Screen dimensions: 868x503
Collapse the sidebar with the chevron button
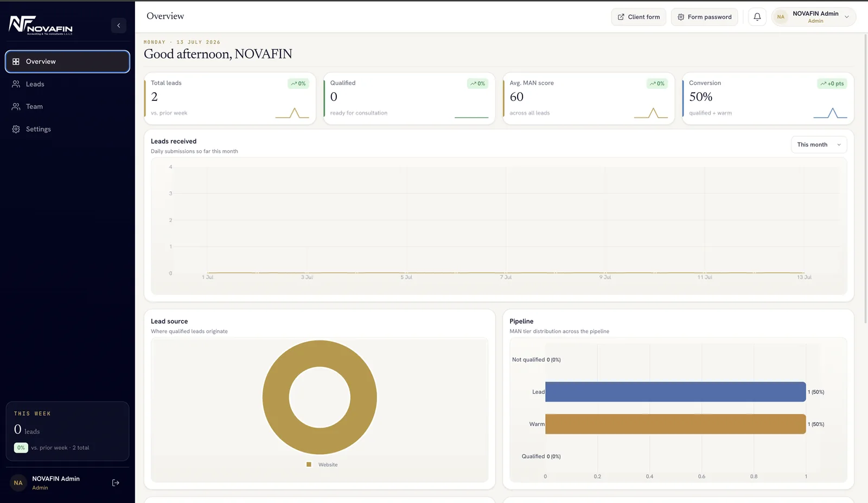point(118,25)
